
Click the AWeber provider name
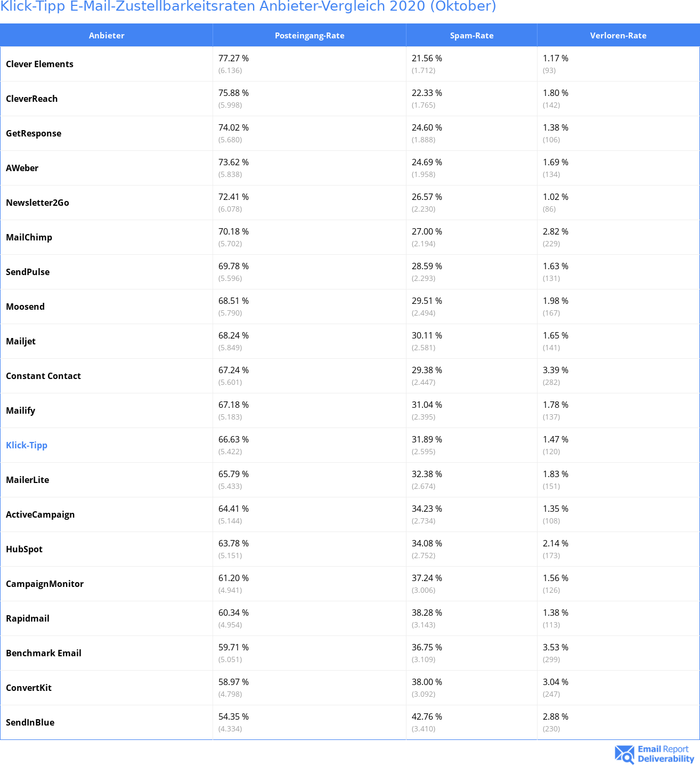22,168
